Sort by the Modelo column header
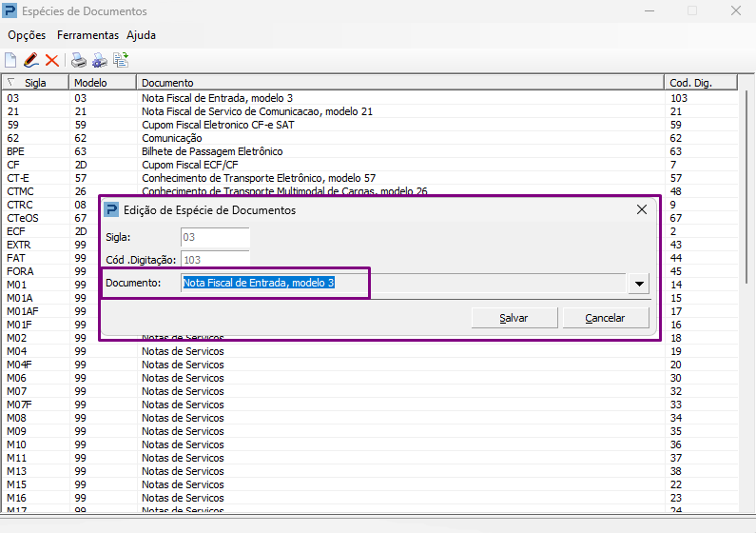756x533 pixels. coord(103,83)
